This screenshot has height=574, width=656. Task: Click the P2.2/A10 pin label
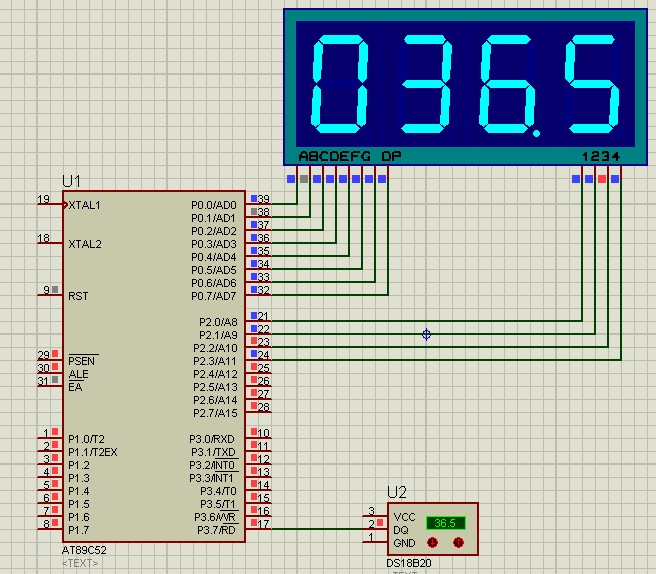215,348
